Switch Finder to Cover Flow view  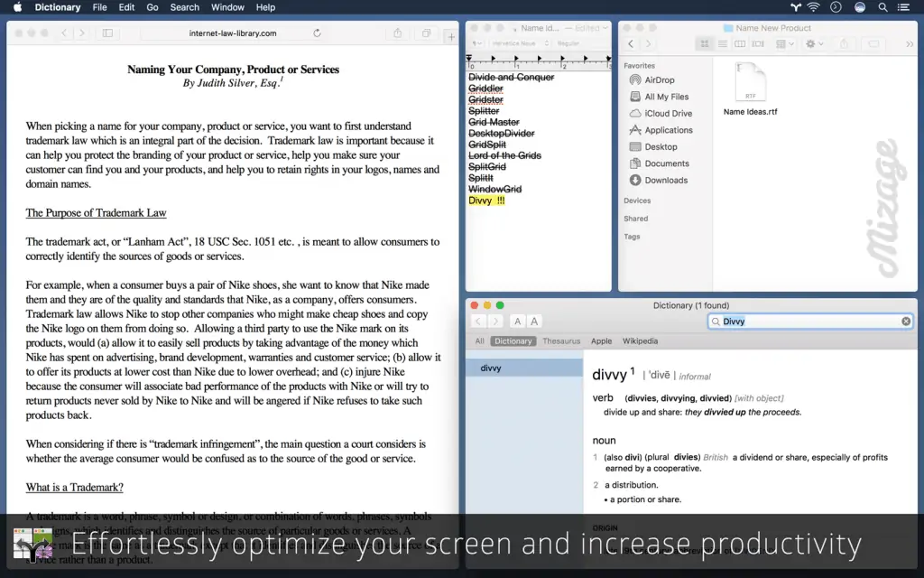(x=758, y=43)
